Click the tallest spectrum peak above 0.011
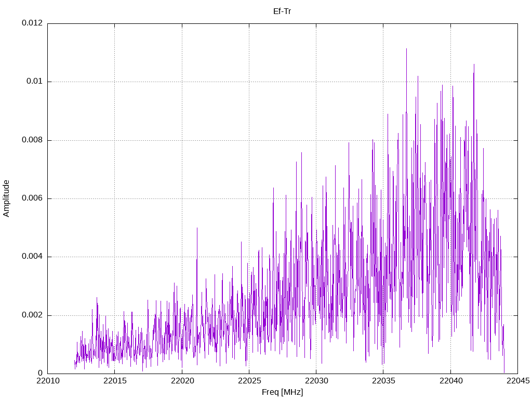 (406, 49)
